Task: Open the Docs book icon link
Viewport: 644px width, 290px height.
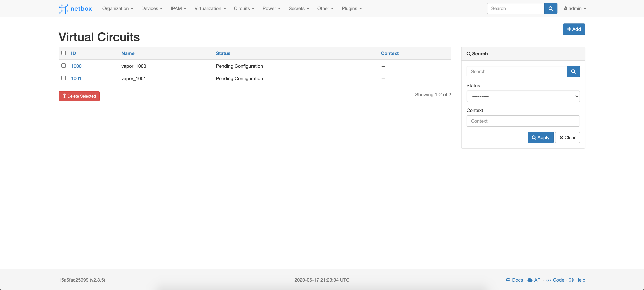Action: (508, 280)
